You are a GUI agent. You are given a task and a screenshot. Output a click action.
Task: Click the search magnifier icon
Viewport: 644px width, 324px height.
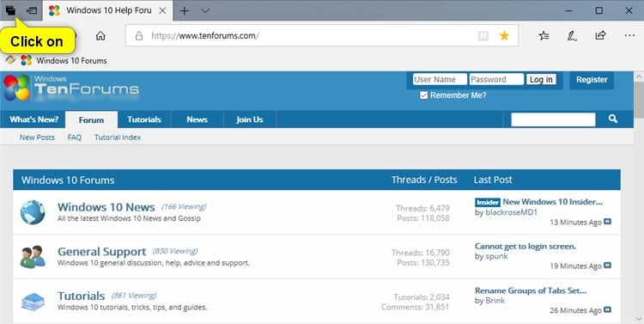click(x=613, y=119)
